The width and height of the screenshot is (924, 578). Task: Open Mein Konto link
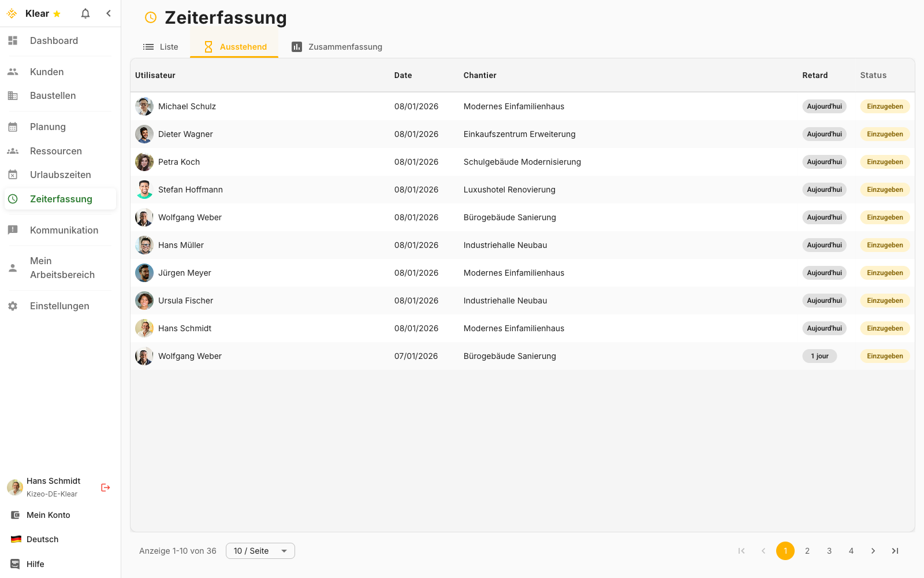tap(48, 515)
